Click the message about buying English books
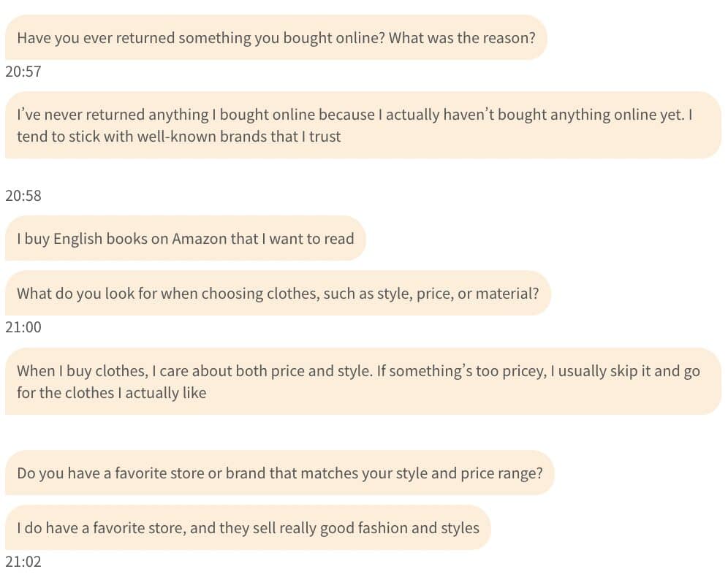 (185, 238)
